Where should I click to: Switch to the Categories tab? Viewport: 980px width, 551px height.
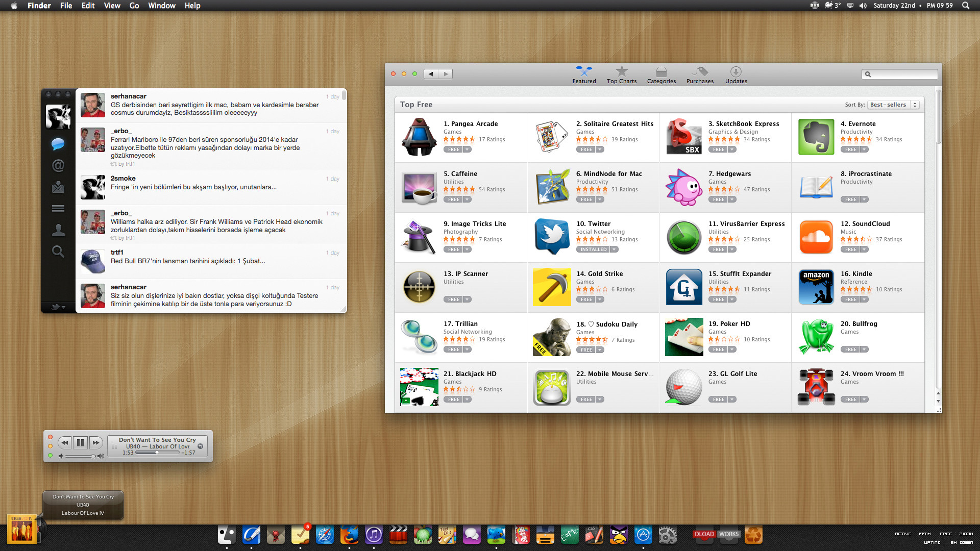[x=661, y=74]
